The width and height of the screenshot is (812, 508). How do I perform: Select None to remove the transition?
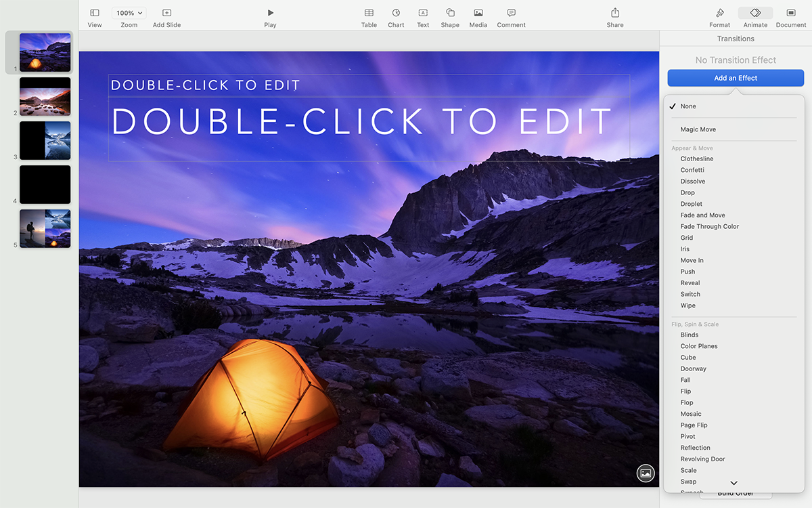coord(688,106)
